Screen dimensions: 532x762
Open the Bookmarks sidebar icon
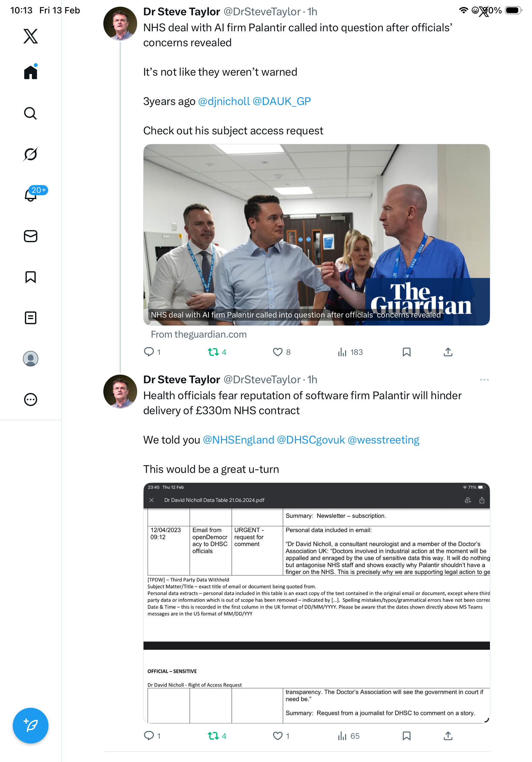click(x=31, y=277)
